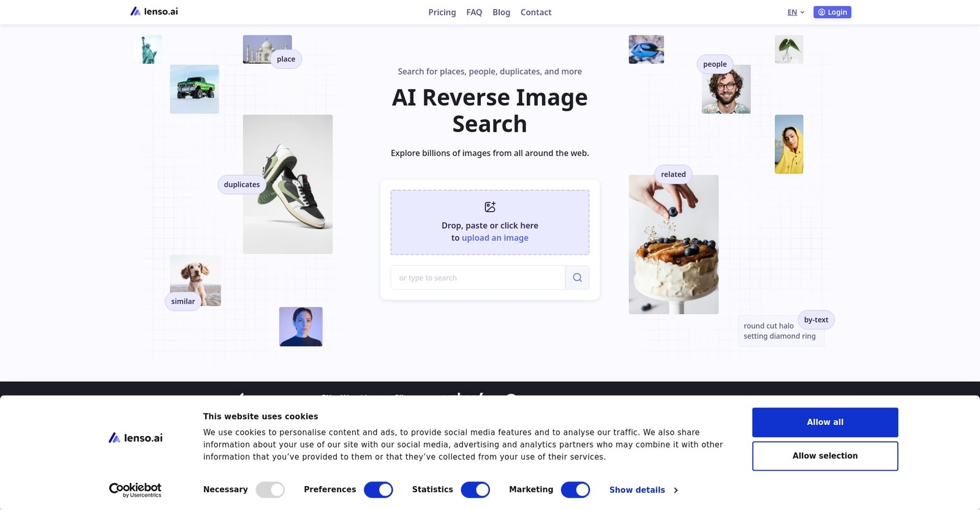980x510 pixels.
Task: Focus the 'or type to search' field
Action: 478,277
